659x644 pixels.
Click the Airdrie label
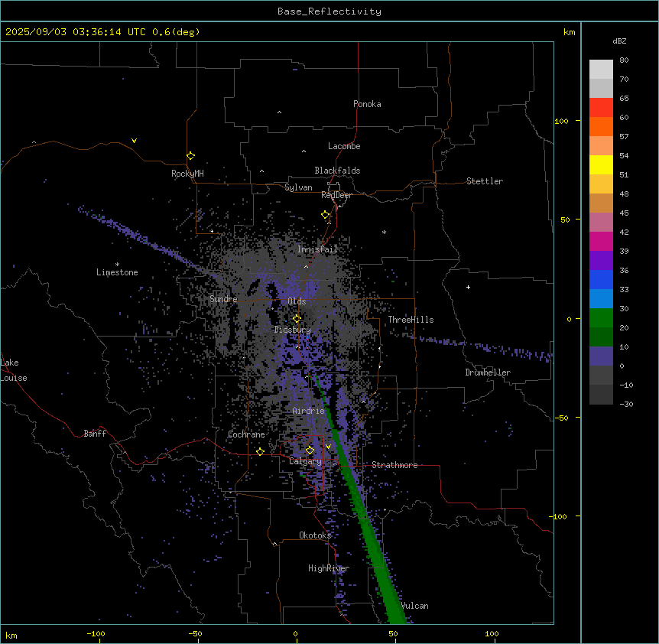click(x=308, y=411)
